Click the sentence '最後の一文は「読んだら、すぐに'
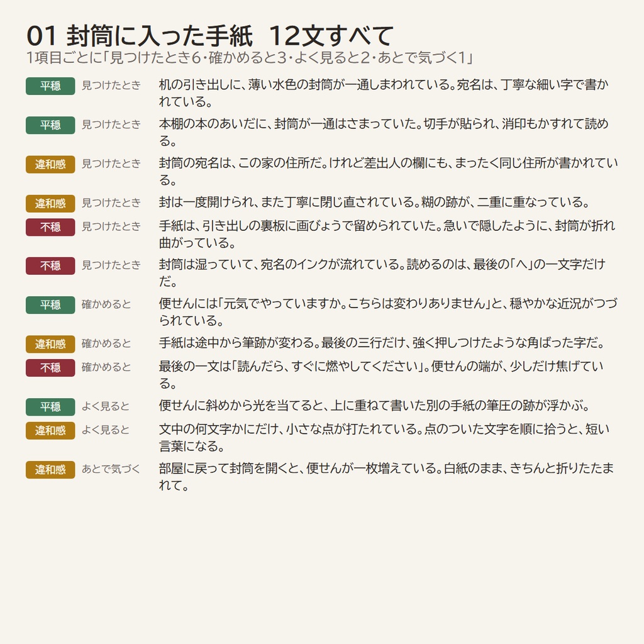This screenshot has height=644, width=644. [x=381, y=375]
